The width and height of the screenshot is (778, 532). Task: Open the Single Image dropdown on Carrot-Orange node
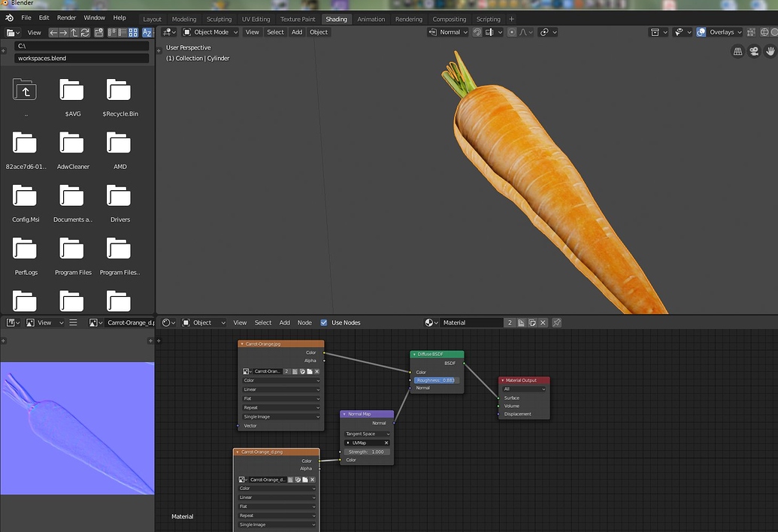click(x=281, y=416)
